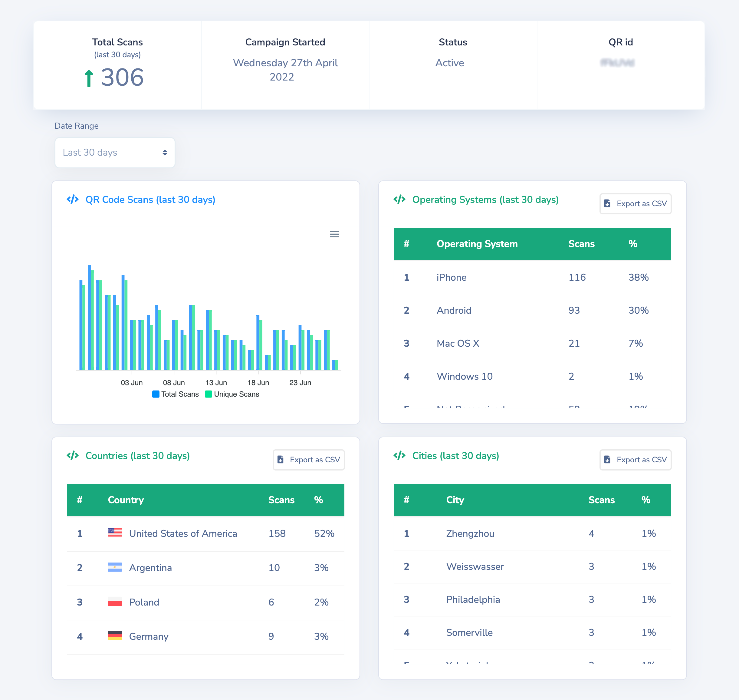Viewport: 739px width, 700px height.
Task: Click the 52% value in Countries table
Action: tap(324, 533)
